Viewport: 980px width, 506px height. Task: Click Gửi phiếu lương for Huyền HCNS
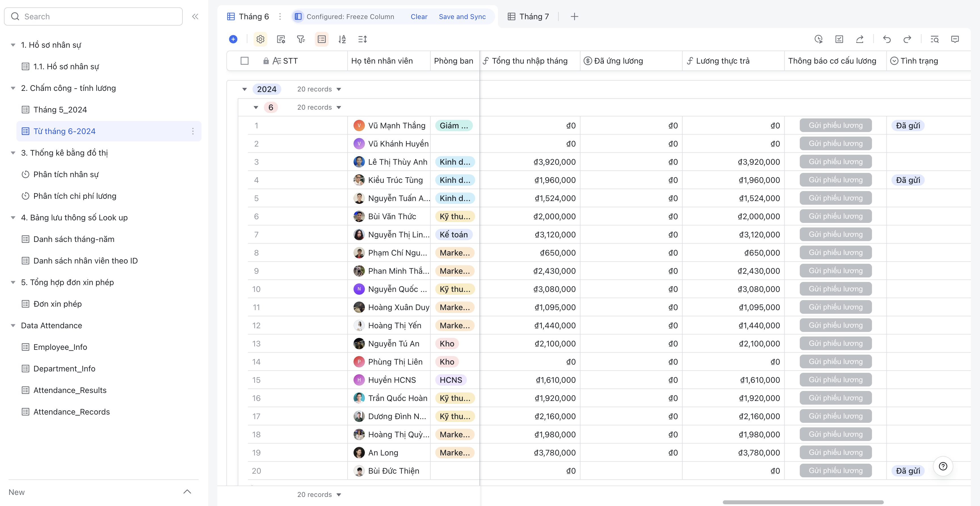835,380
